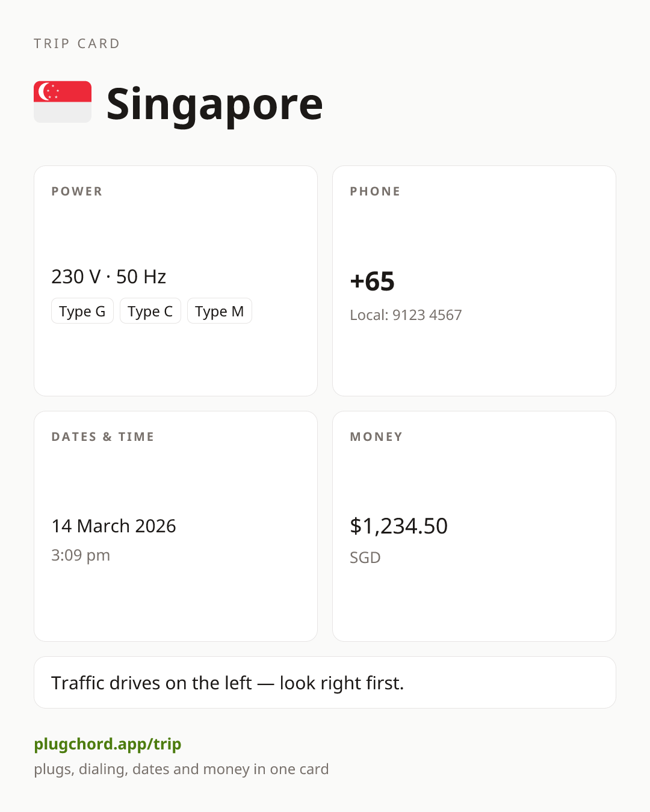Click the local number 9123 4567
This screenshot has width=650, height=812.
click(427, 315)
